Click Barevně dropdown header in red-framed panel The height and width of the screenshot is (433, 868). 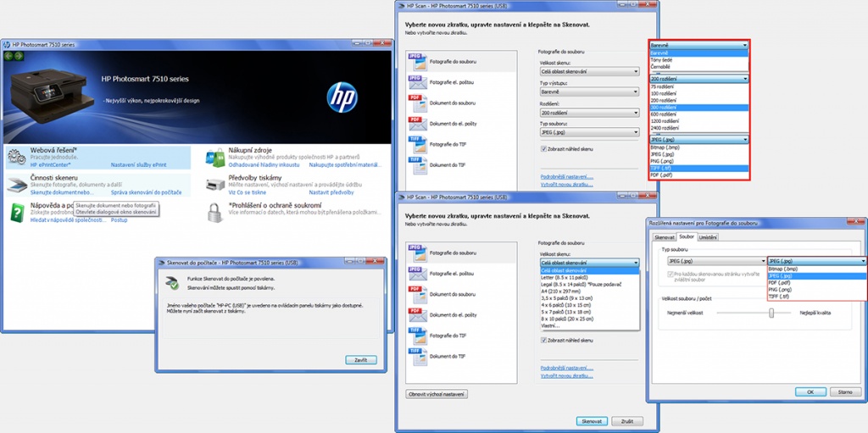[x=699, y=46]
